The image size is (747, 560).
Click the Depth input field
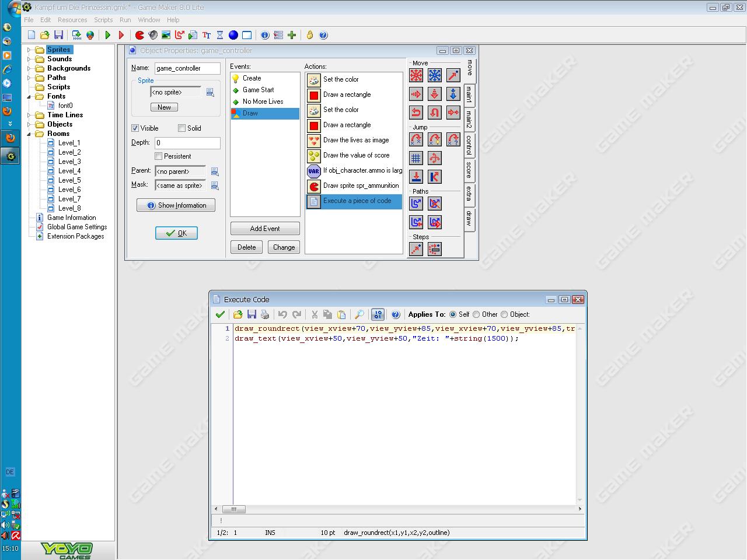[x=187, y=142]
